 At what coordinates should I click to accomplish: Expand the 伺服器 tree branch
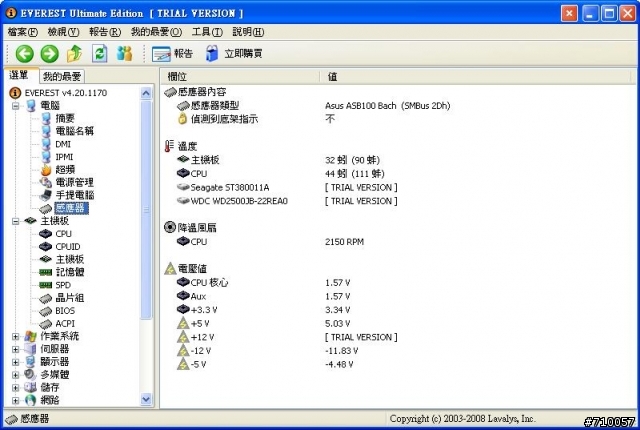[16, 349]
